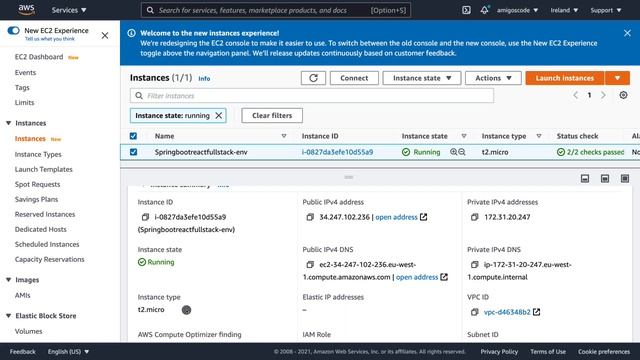Open the VPC external link icon
Screen dimensions: 640x360
tap(537, 312)
